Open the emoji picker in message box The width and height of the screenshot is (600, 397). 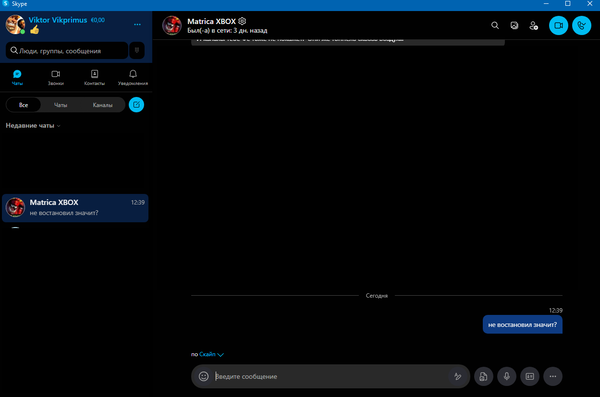[204, 376]
